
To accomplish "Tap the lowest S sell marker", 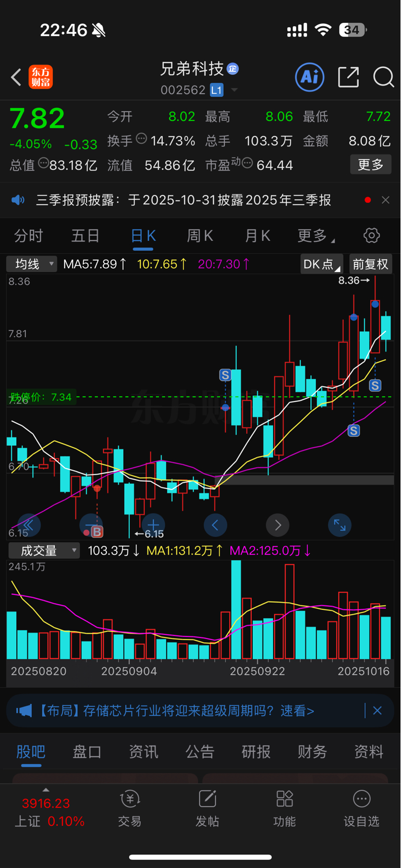I will click(354, 431).
